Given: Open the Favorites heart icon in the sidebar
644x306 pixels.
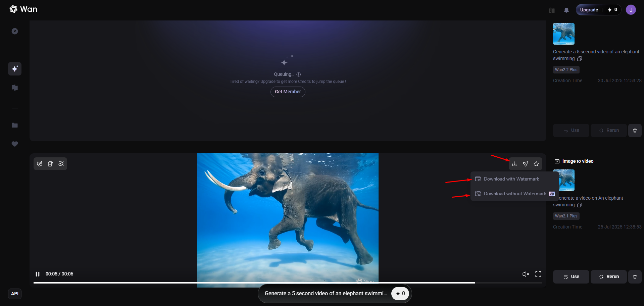Looking at the screenshot, I should 15,144.
